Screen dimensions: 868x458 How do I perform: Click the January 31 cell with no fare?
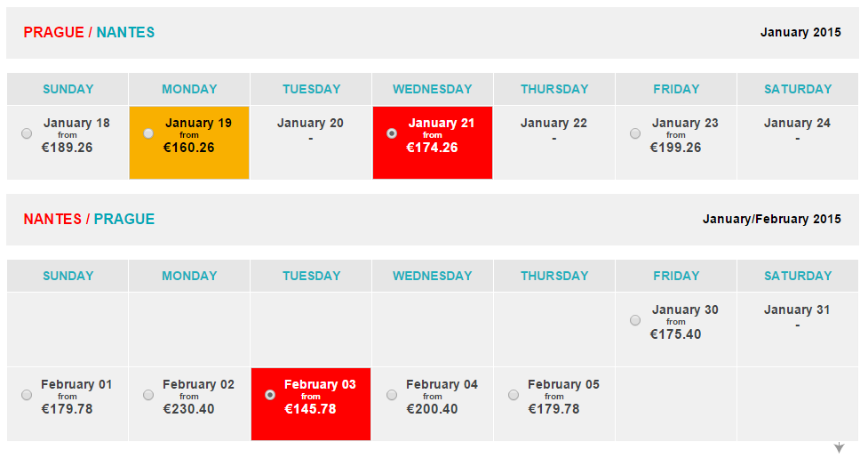coord(798,330)
